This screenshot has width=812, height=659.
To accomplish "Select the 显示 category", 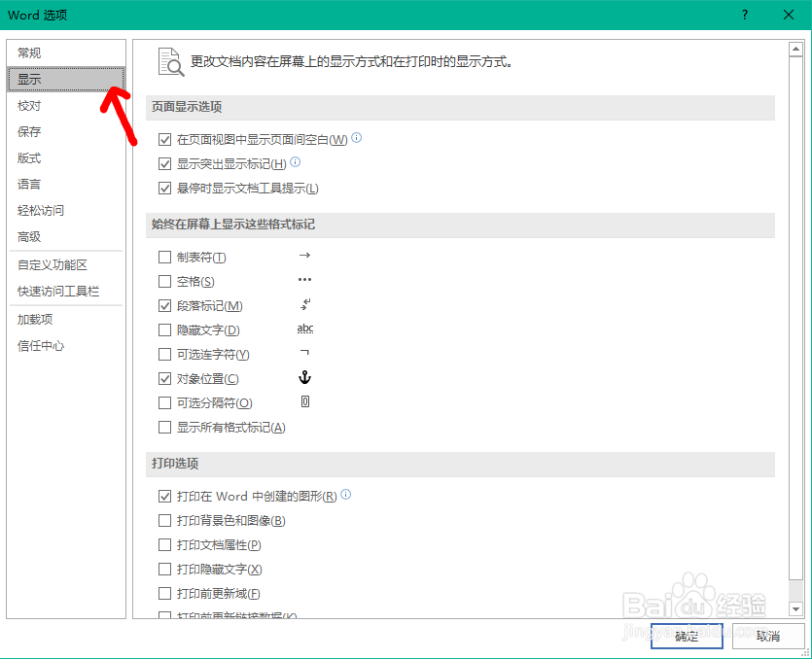I will [x=66, y=79].
